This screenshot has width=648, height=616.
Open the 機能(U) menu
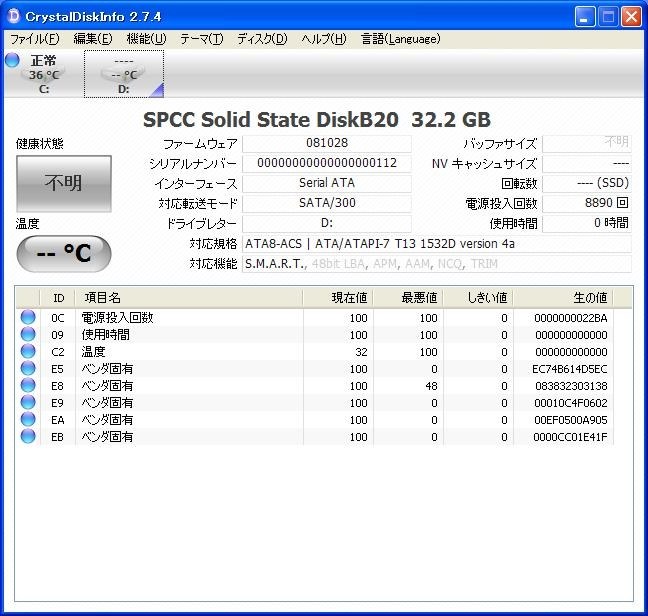pos(146,39)
